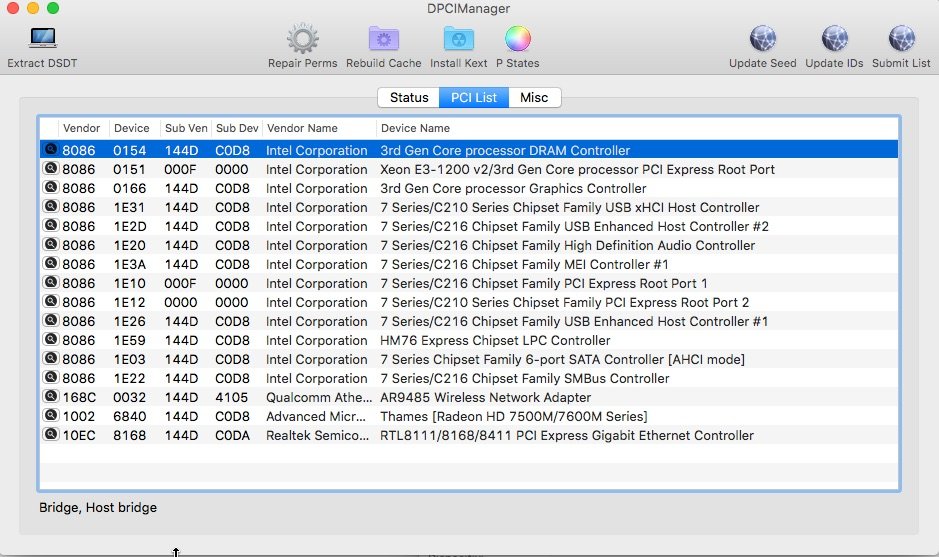
Task: Select 'SMBus Controller' device name
Action: (525, 379)
